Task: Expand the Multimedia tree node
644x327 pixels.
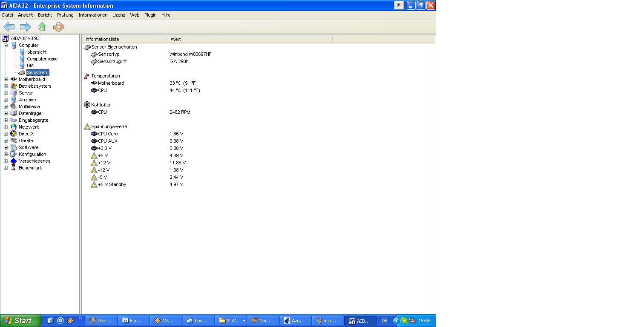Action: pyautogui.click(x=6, y=106)
